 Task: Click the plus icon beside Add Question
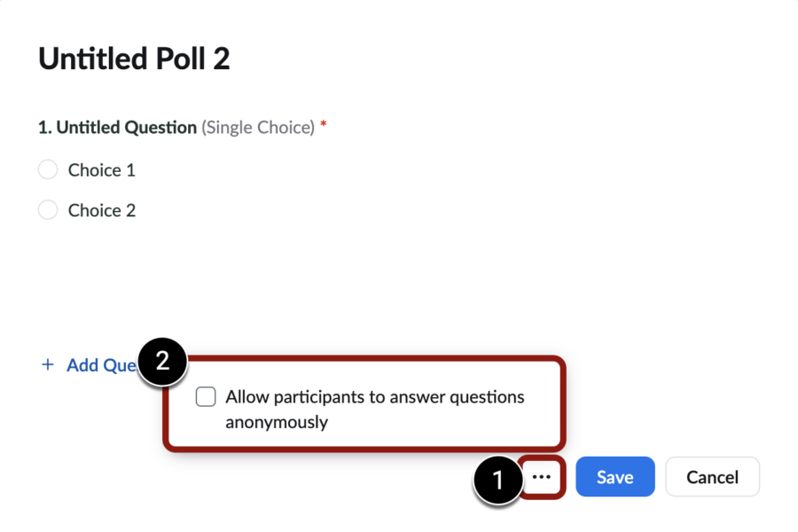click(x=48, y=364)
